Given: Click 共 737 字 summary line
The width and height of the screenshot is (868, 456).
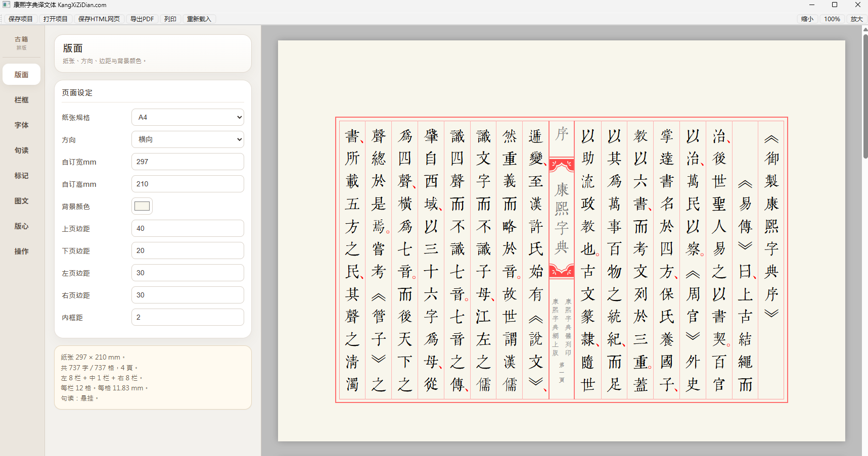Looking at the screenshot, I should pyautogui.click(x=99, y=368).
